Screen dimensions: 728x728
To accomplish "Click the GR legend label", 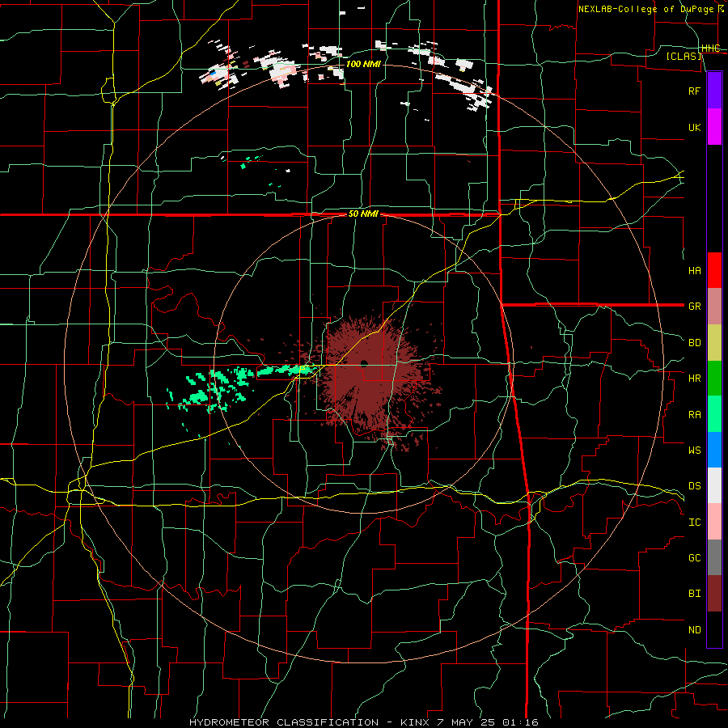I will pos(694,307).
